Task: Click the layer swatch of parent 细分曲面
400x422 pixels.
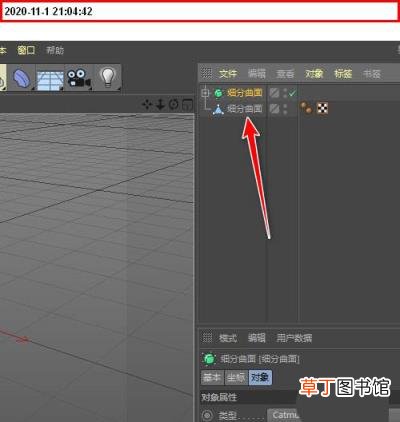Action: (x=274, y=93)
